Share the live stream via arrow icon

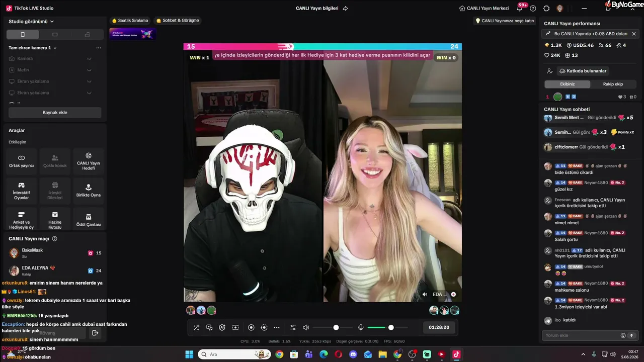click(345, 8)
